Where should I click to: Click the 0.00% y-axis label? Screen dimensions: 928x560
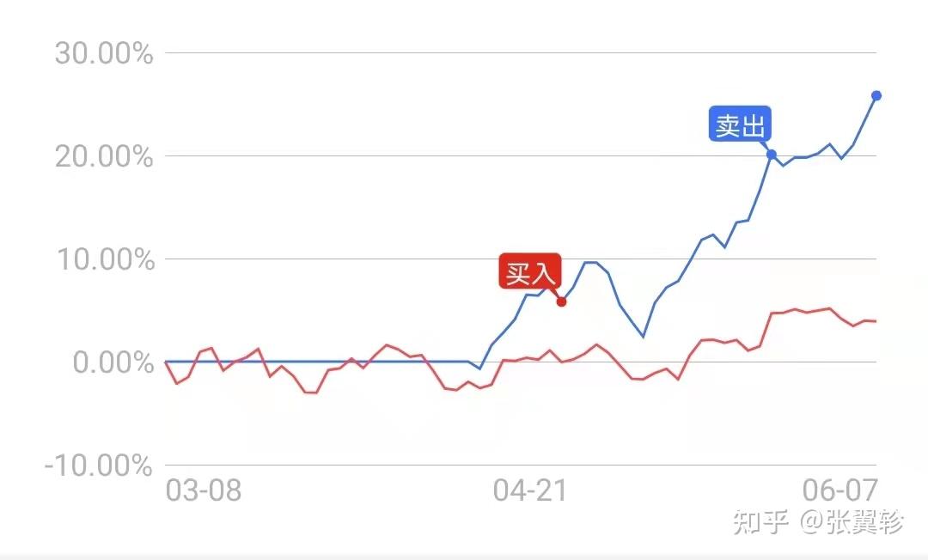coord(113,362)
